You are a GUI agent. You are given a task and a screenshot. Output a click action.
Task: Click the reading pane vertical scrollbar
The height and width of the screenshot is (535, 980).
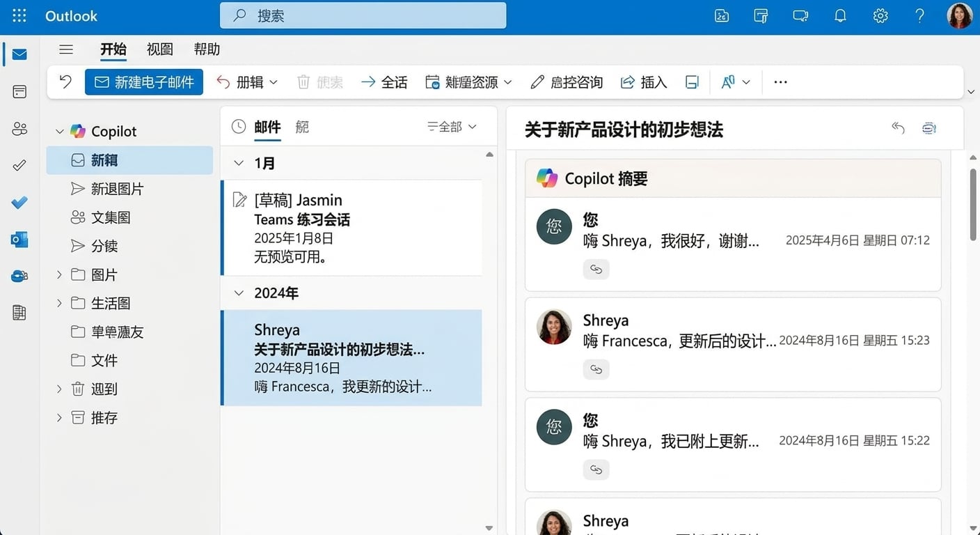973,205
